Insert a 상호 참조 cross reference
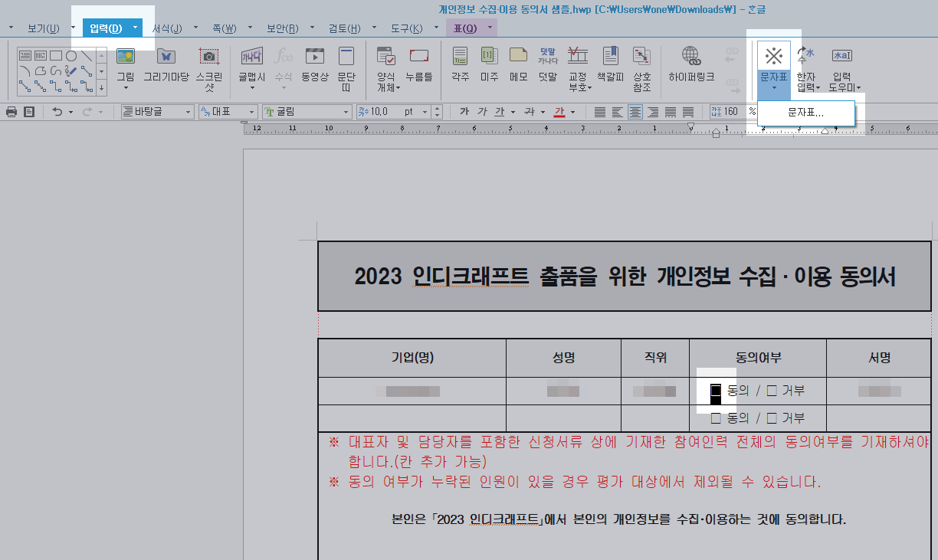Screen dimensions: 938x560 click(641, 69)
